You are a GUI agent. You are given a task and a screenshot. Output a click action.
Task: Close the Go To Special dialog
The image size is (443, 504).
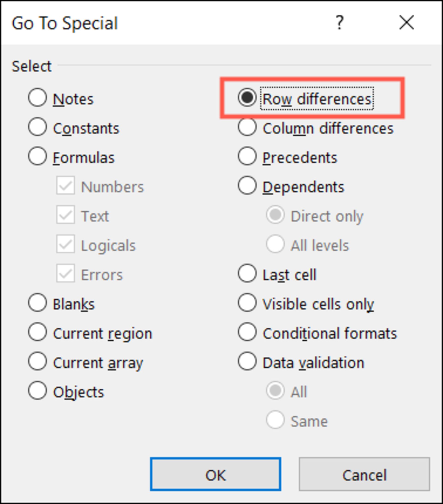[x=406, y=22]
